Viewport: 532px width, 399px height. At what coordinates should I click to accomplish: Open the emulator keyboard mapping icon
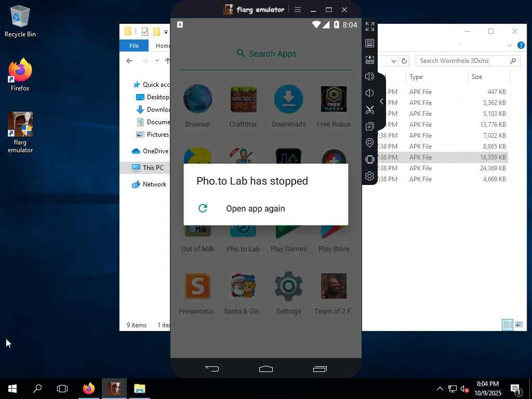pos(370,43)
